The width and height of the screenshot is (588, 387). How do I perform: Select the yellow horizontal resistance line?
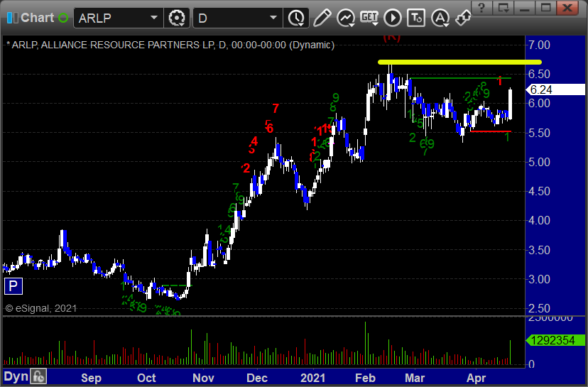(x=459, y=62)
